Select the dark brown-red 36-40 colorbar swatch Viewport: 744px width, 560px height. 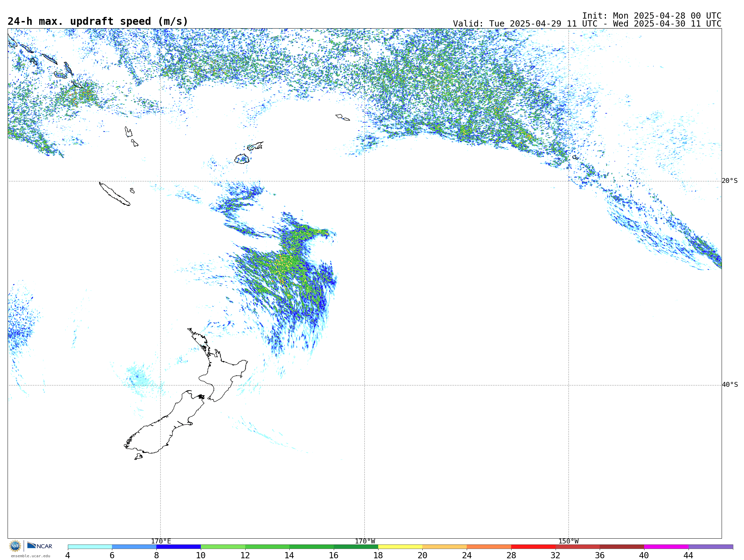pyautogui.click(x=622, y=547)
